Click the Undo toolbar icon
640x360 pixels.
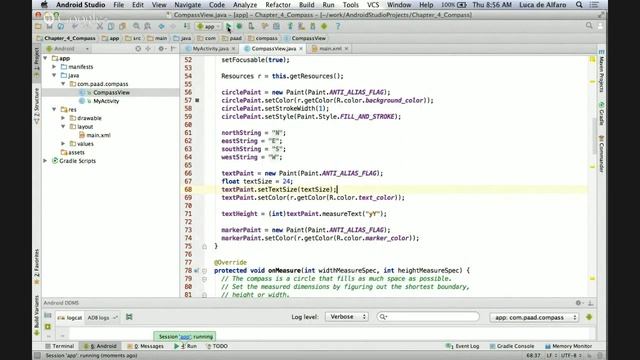[75, 27]
